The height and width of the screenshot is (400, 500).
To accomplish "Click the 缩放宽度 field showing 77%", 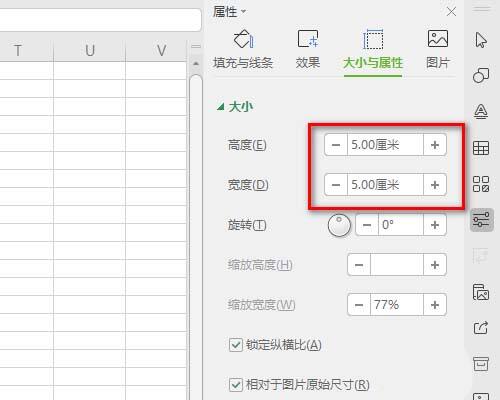I will [397, 305].
